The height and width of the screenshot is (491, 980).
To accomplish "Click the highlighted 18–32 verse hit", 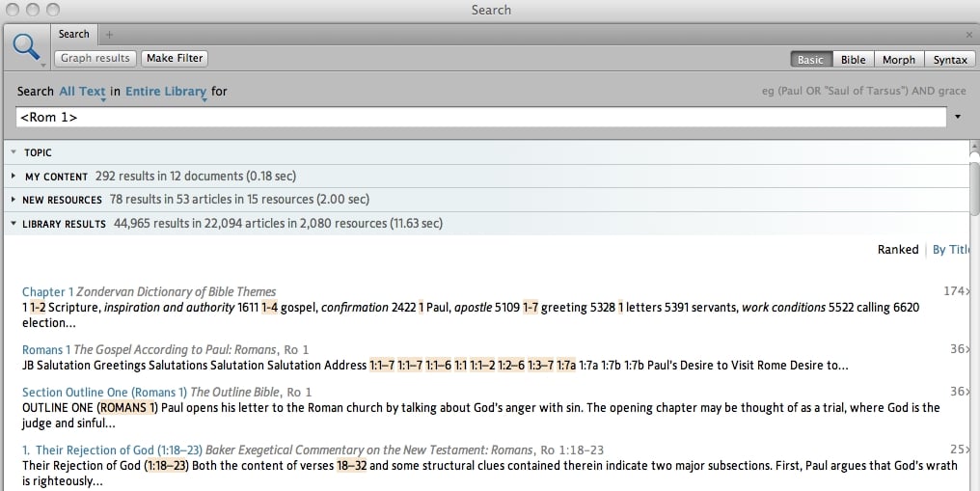I will click(352, 465).
